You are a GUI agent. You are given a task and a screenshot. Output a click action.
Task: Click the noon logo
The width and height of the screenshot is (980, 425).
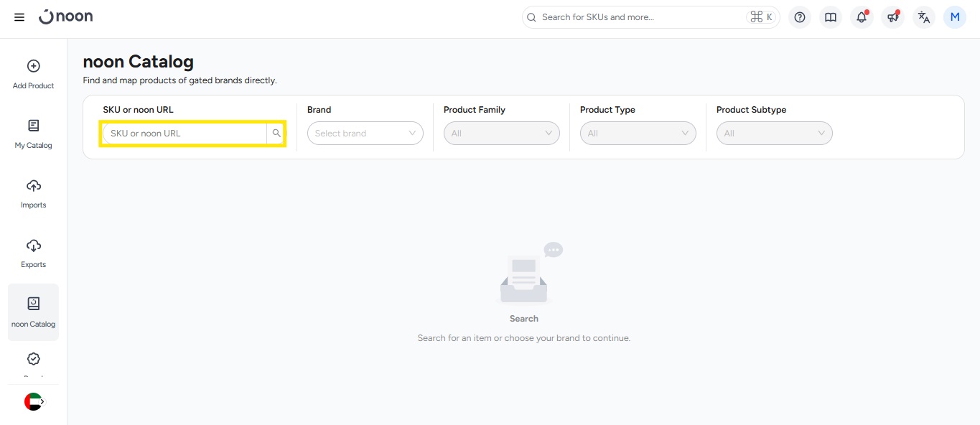click(66, 17)
